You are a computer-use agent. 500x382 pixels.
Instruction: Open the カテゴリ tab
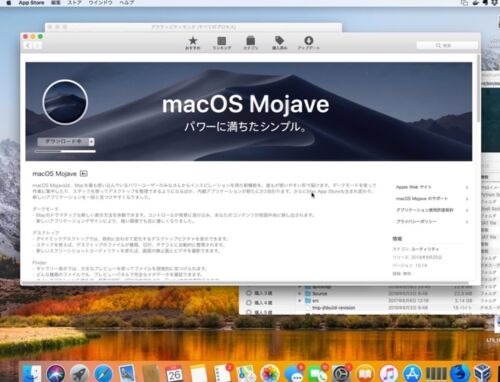point(251,43)
